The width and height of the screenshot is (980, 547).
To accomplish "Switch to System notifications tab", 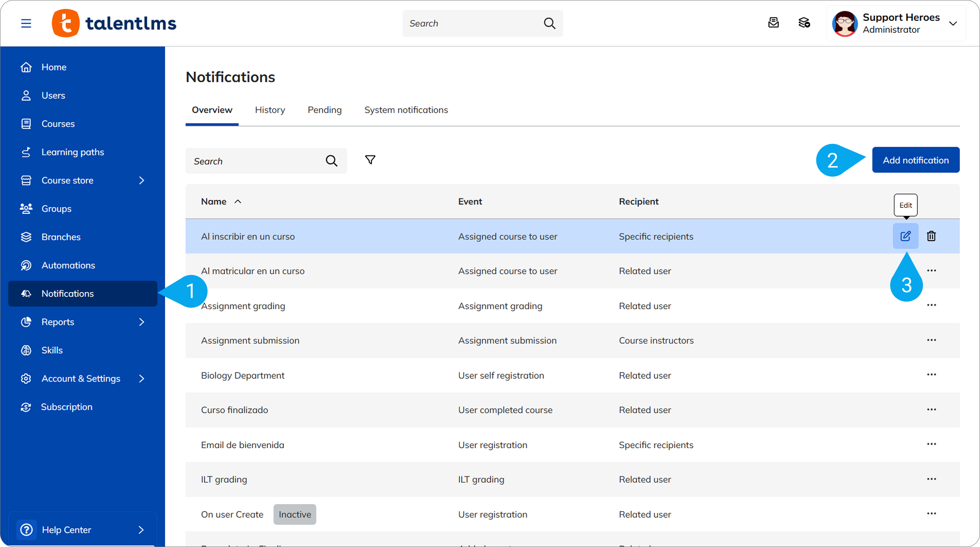I will click(x=406, y=110).
